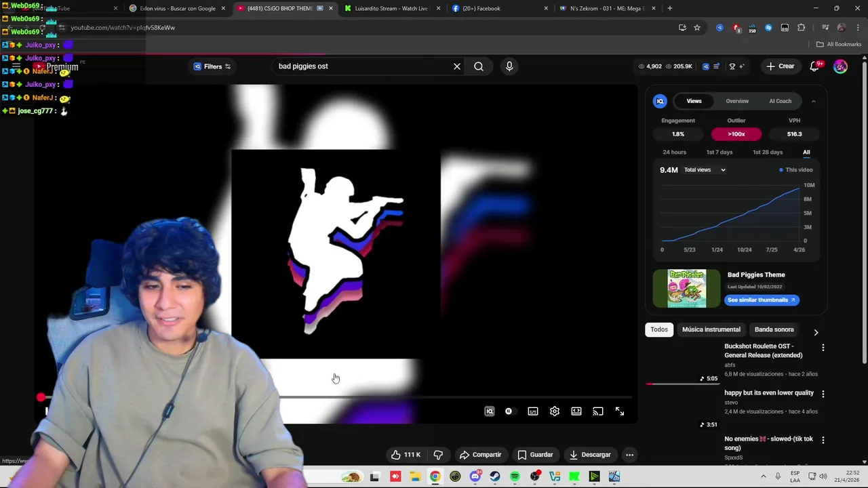This screenshot has height=488, width=868.
Task: Select the 1st 28 days range
Action: pyautogui.click(x=768, y=152)
